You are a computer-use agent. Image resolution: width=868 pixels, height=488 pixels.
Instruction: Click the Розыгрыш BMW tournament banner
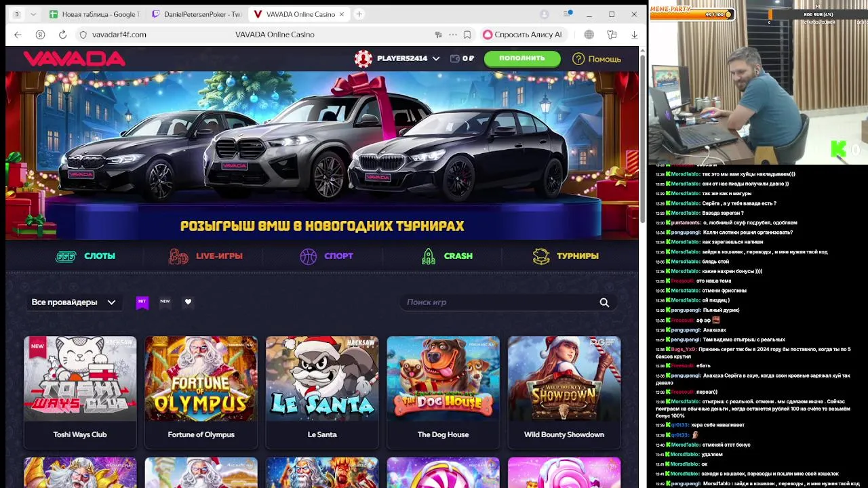[x=322, y=155]
